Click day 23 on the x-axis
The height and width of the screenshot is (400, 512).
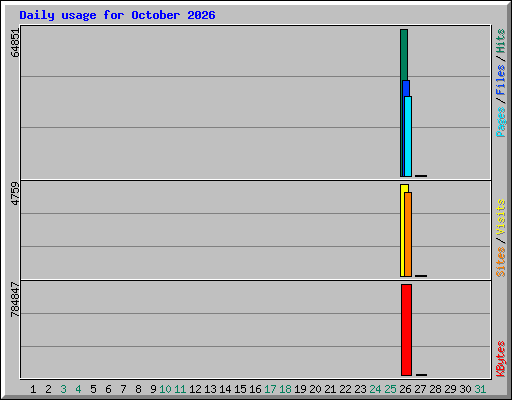[x=360, y=389]
